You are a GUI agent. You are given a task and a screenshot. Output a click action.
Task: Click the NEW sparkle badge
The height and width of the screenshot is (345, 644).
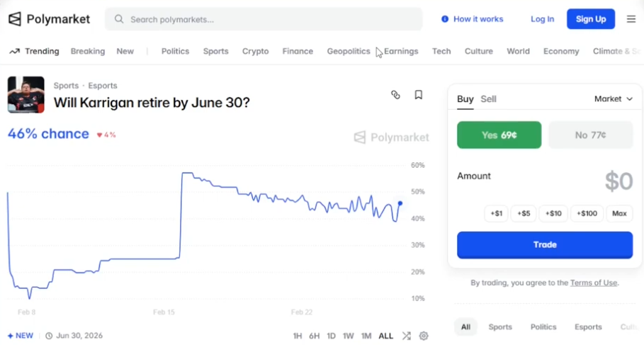coord(20,336)
